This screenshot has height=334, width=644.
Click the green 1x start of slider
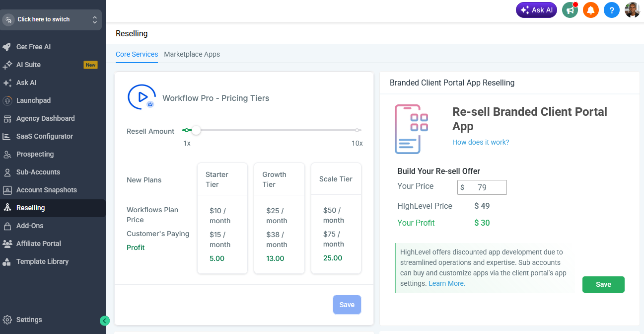[186, 130]
